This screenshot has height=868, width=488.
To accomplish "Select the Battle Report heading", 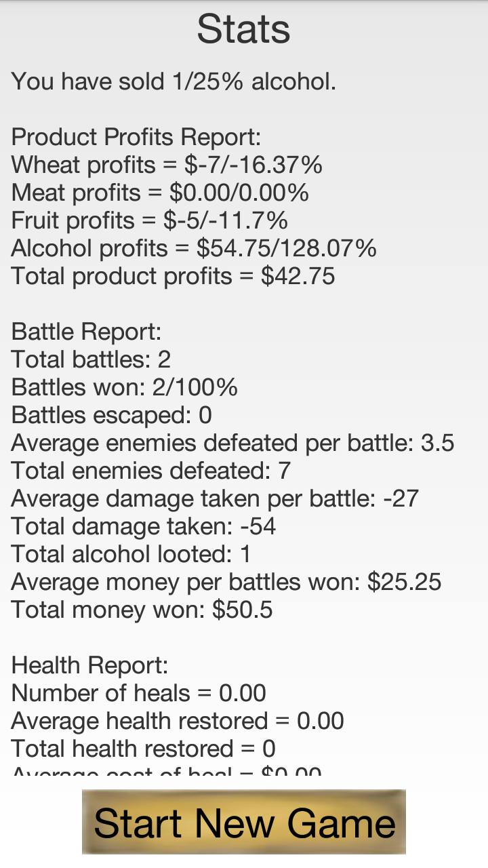I will pos(87,332).
